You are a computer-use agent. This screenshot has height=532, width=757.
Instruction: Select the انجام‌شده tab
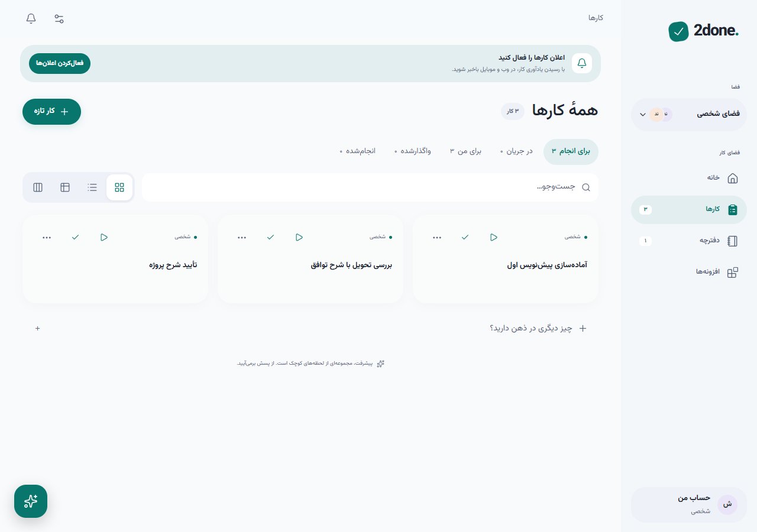click(358, 151)
